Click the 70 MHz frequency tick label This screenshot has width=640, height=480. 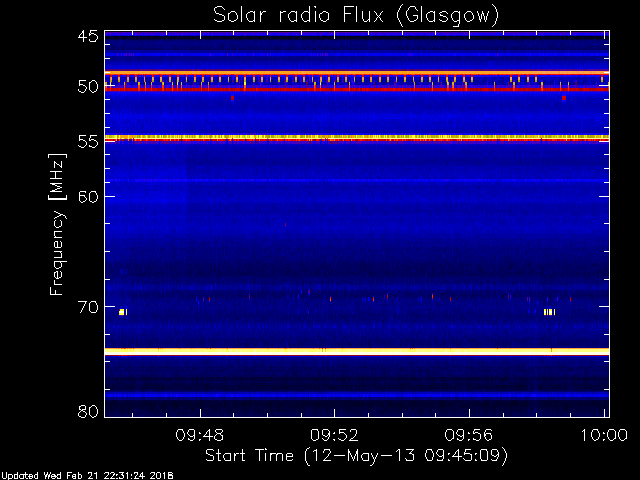click(88, 307)
